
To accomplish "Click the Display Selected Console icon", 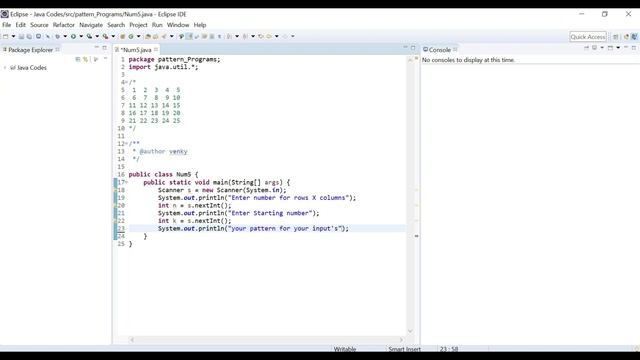I will (x=594, y=48).
